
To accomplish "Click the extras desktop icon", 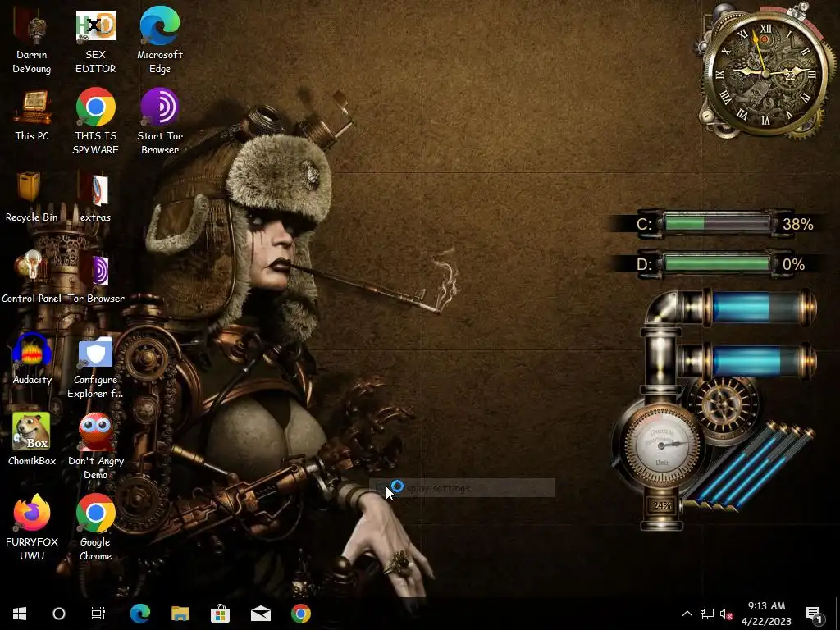I will click(x=95, y=197).
